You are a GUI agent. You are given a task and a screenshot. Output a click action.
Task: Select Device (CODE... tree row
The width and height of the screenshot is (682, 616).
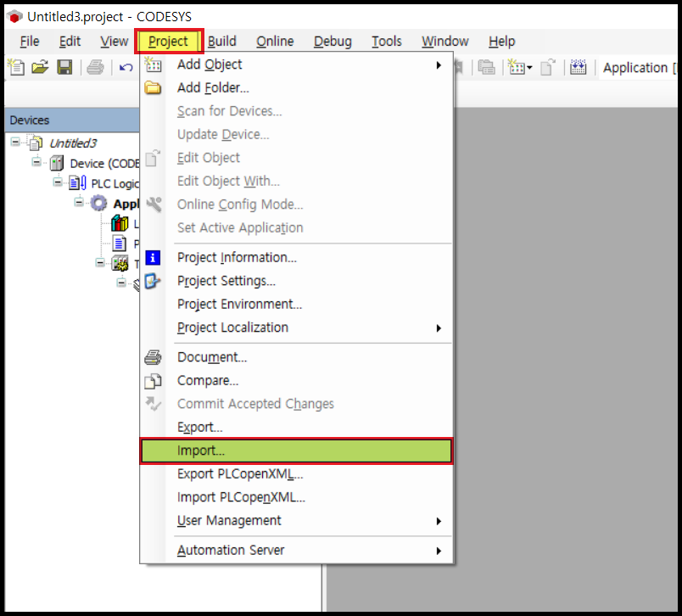(104, 164)
